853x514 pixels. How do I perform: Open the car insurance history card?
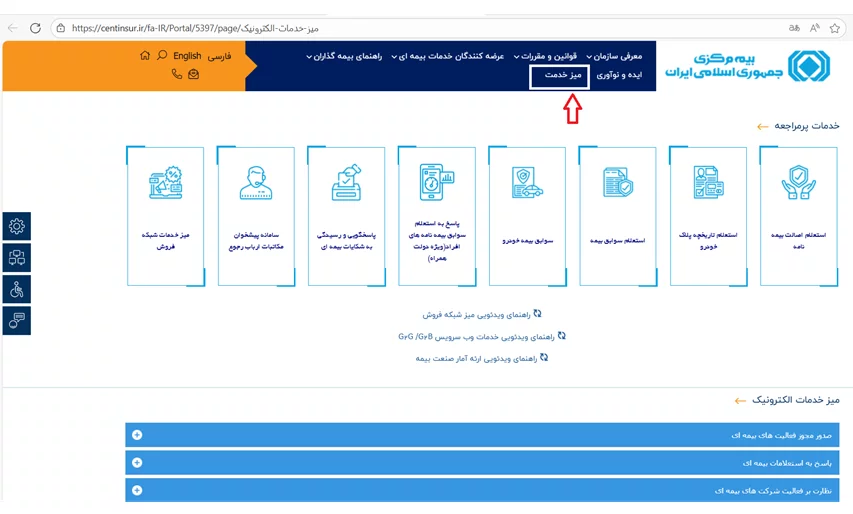pyautogui.click(x=527, y=216)
